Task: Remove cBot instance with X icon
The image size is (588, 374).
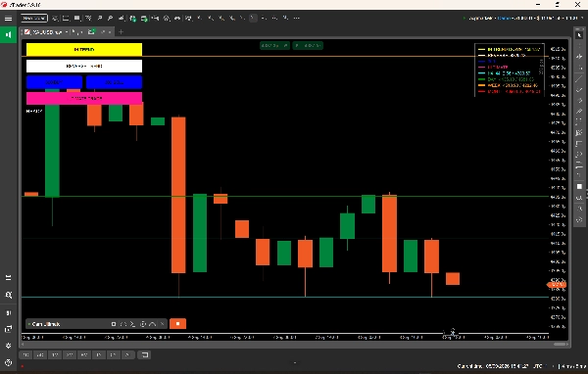Action: click(162, 324)
